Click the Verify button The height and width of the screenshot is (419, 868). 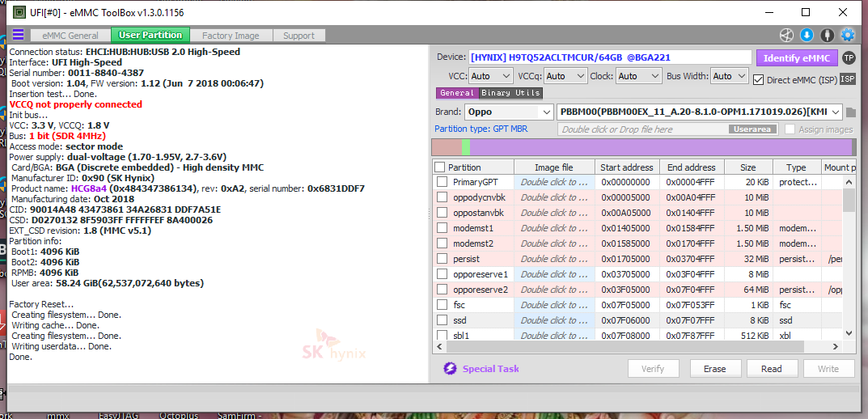click(x=653, y=369)
